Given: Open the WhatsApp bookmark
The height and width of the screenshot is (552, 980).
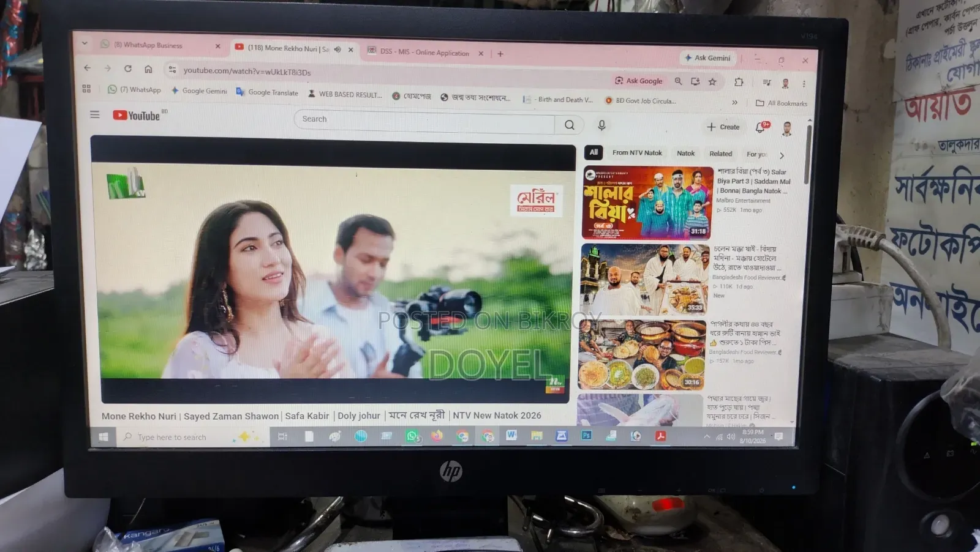Looking at the screenshot, I should (x=134, y=89).
